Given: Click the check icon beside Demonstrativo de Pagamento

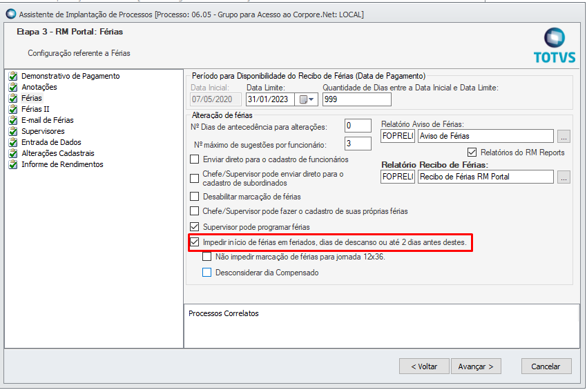Looking at the screenshot, I should click(x=13, y=77).
